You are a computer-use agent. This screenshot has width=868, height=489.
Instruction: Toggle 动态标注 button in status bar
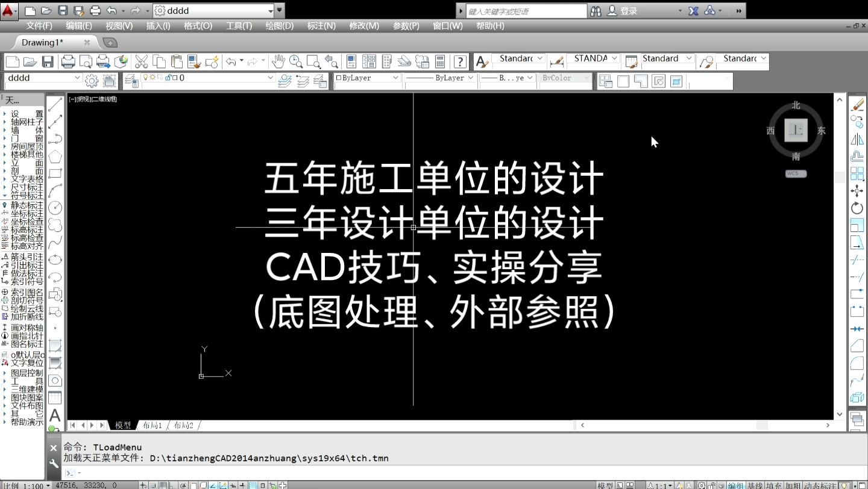(820, 485)
